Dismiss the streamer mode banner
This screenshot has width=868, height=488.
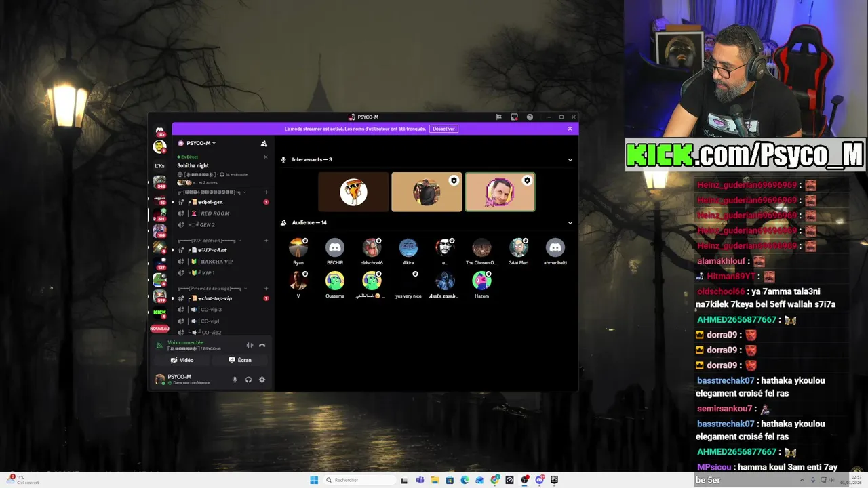coord(570,129)
